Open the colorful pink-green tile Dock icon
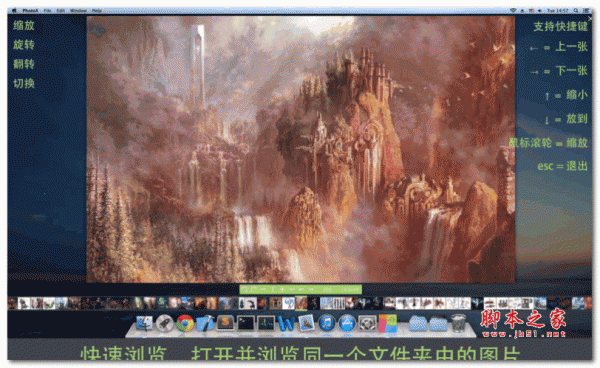The image size is (600, 368). click(387, 324)
